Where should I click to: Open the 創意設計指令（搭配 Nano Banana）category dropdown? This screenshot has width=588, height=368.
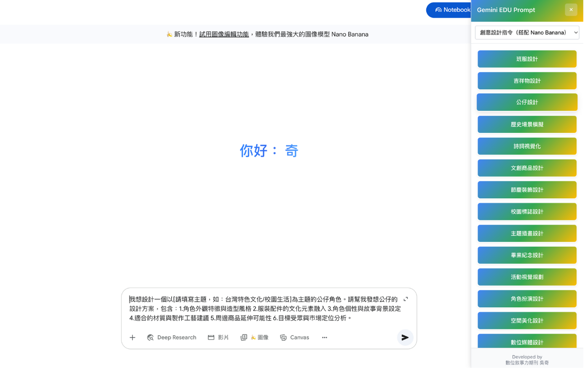[x=527, y=32]
